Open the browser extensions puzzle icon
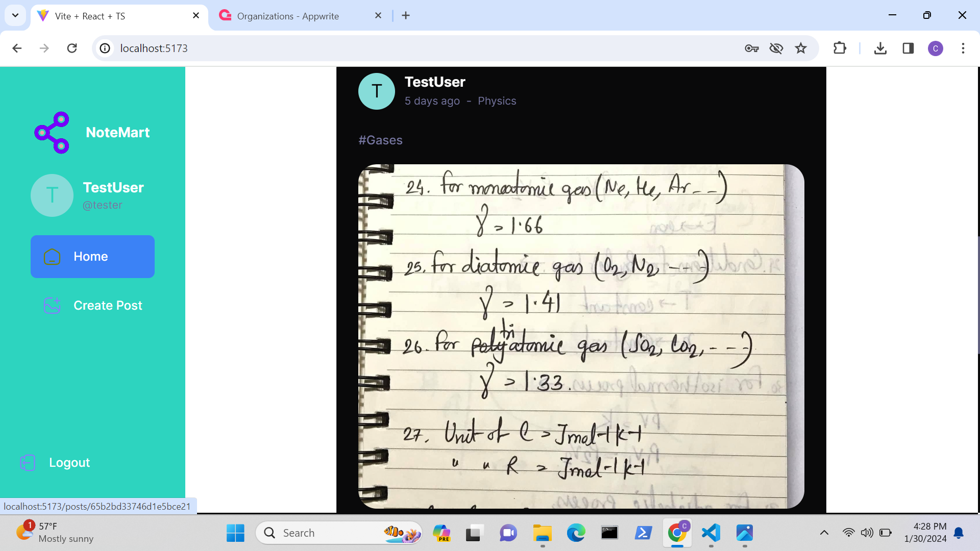Viewport: 980px width, 551px height. pyautogui.click(x=840, y=48)
